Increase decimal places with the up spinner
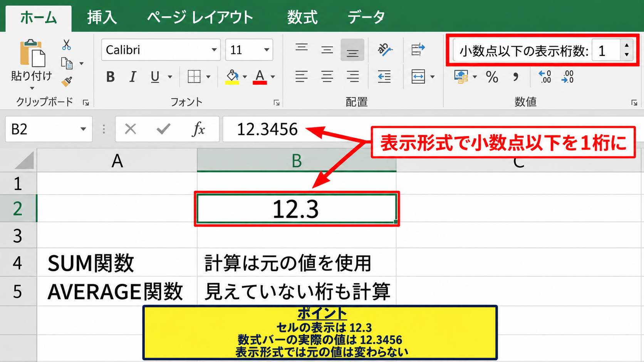The image size is (644, 362). (627, 45)
